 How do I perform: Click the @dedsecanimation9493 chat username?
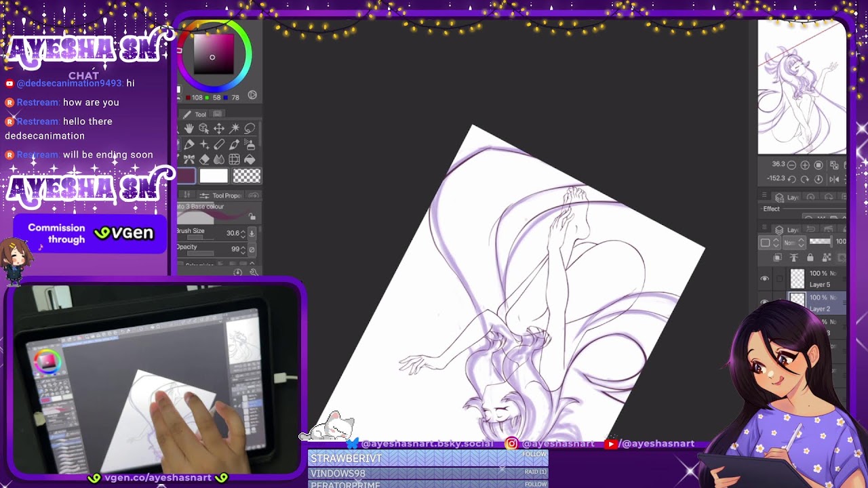tap(70, 83)
